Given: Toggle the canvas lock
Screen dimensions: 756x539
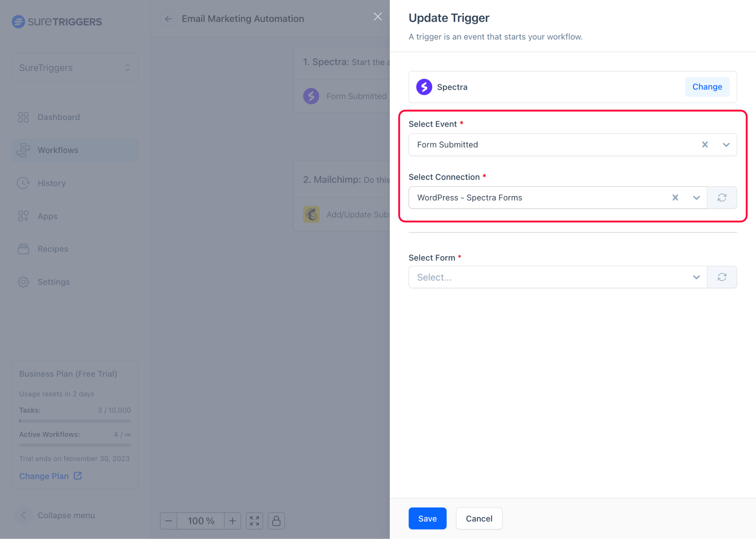Looking at the screenshot, I should coord(276,521).
